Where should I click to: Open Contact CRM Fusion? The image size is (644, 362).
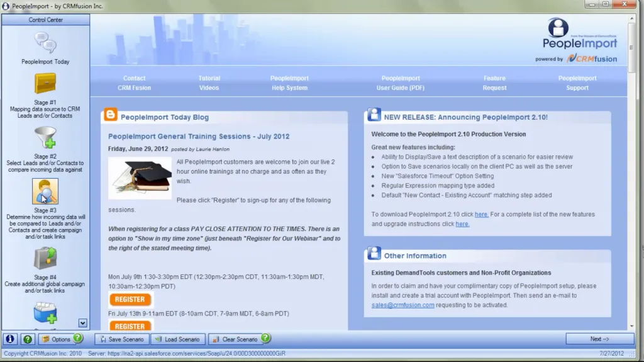135,83
